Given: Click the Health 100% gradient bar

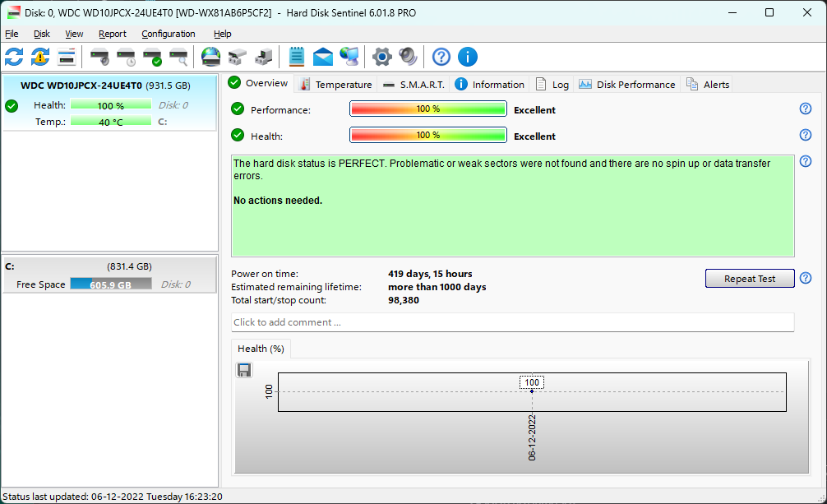Looking at the screenshot, I should coord(427,136).
